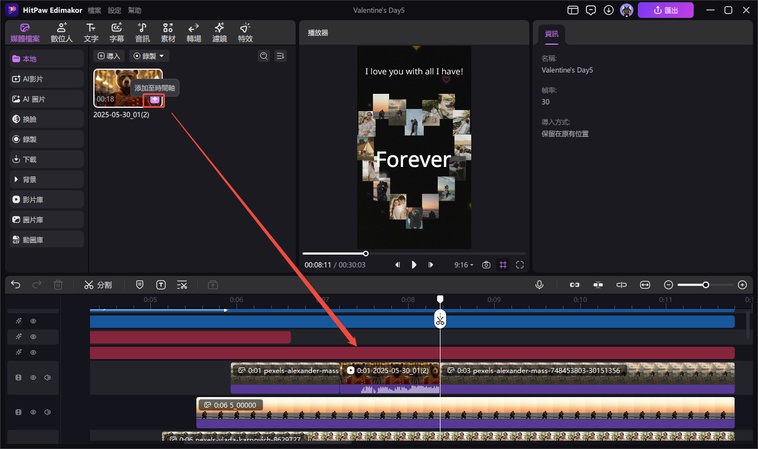758x449 pixels.
Task: Step to the previous frame
Action: click(397, 265)
